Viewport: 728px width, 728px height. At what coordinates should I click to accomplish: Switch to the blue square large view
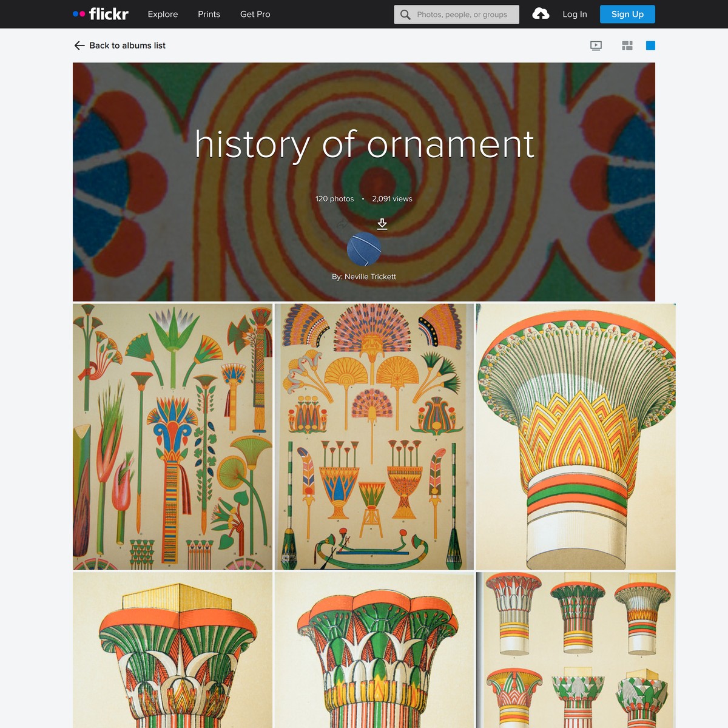(x=650, y=45)
